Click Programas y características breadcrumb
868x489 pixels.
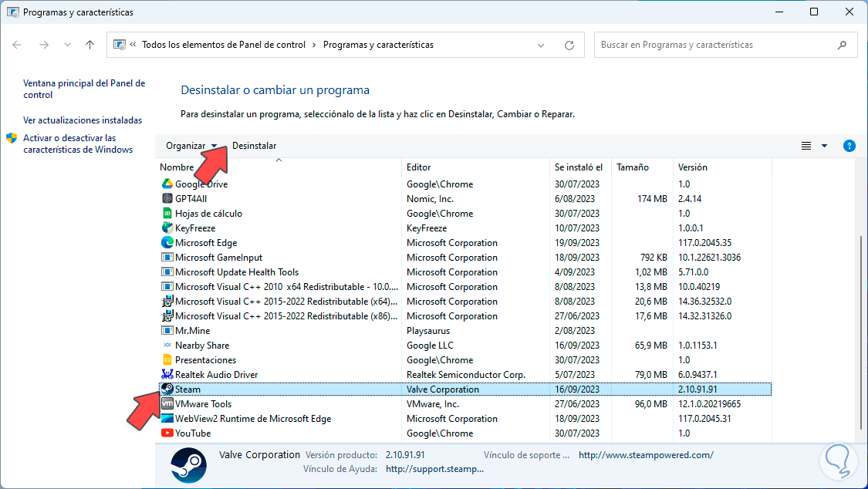click(378, 45)
